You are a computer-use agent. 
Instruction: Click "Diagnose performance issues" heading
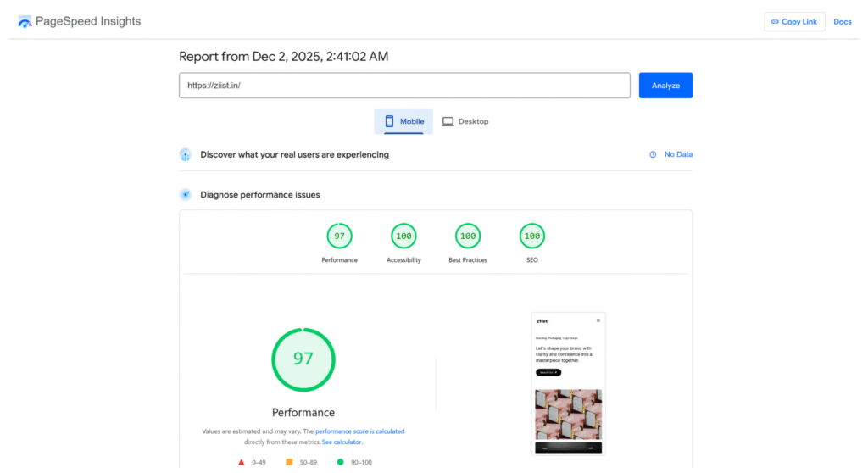point(260,195)
